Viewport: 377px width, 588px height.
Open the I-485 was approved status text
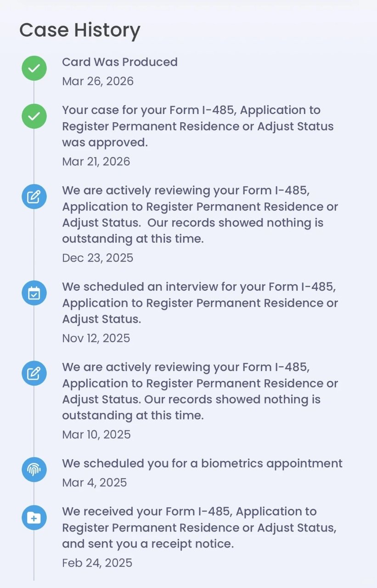pyautogui.click(x=198, y=126)
